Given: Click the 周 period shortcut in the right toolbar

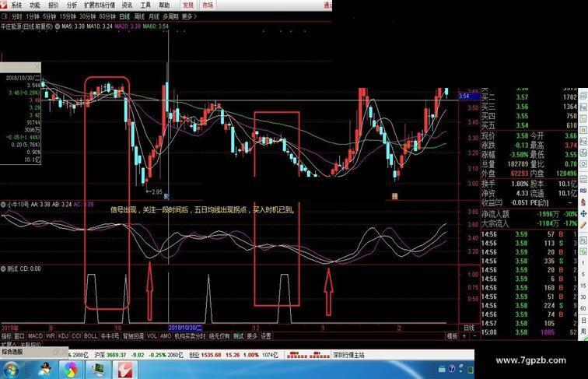Looking at the screenshot, I should 583,332.
